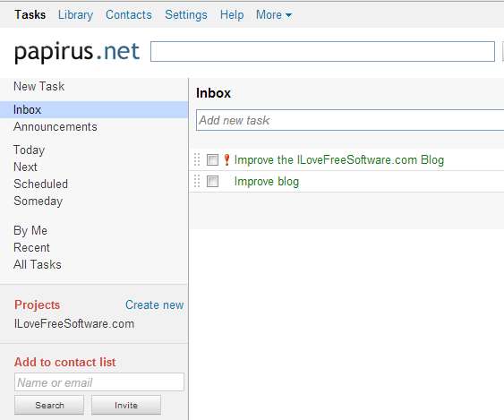Viewport: 504px width, 420px height.
Task: Focus the Add new task field
Action: (x=350, y=120)
